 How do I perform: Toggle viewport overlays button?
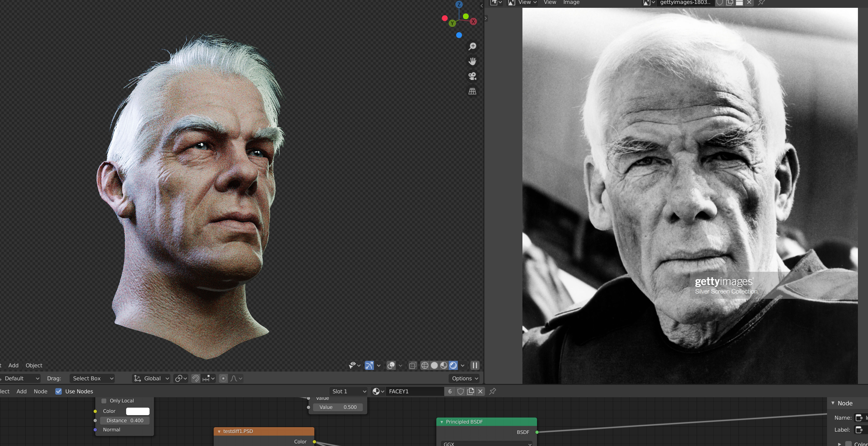pos(391,365)
